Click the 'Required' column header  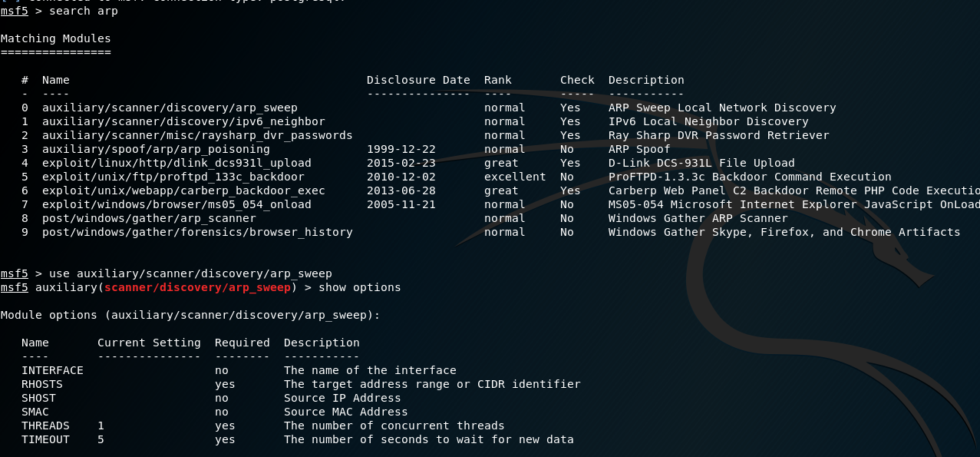243,343
